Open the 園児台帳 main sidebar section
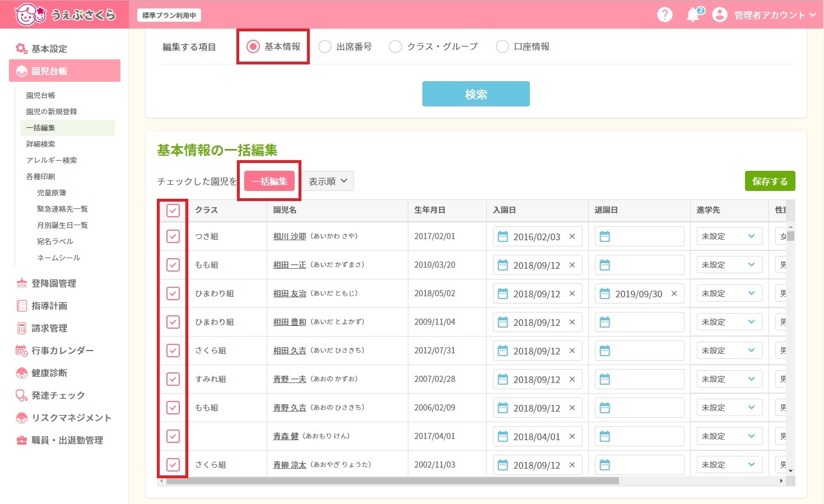The image size is (824, 504). [x=64, y=71]
